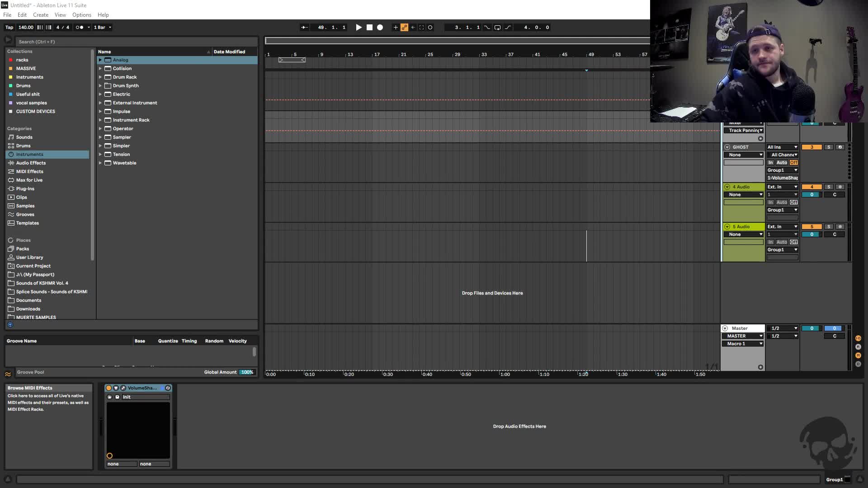
Task: Toggle track 4 Audio activator button
Action: 811,187
